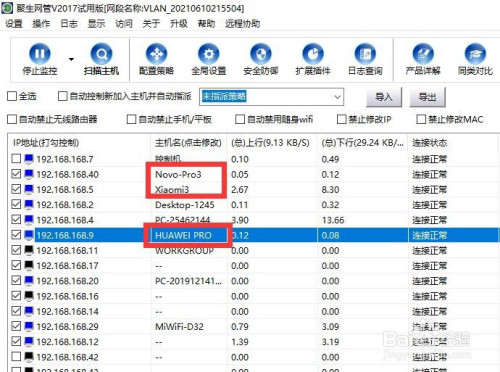500x372 pixels.
Task: Sort by (总)上行 column header
Action: 272,143
